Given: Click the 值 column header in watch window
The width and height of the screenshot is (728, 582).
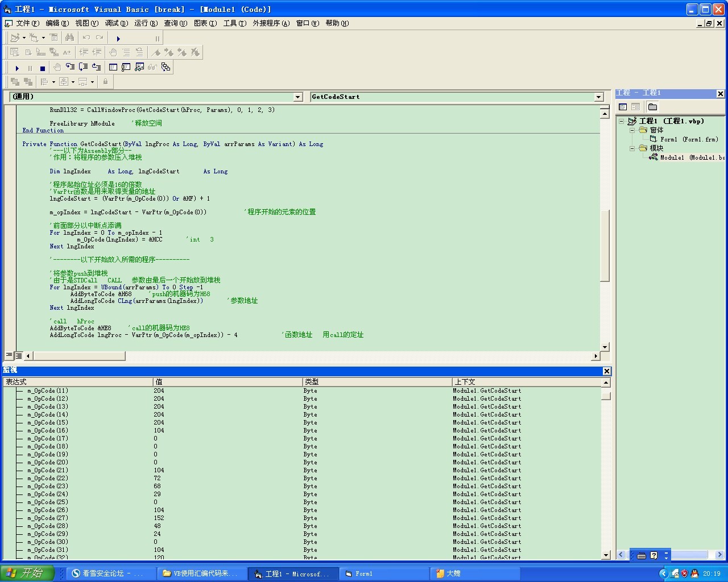Looking at the screenshot, I should point(227,382).
